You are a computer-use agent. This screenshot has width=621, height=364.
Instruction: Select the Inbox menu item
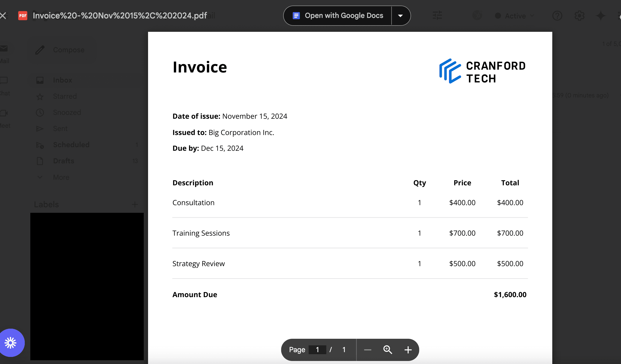point(62,80)
